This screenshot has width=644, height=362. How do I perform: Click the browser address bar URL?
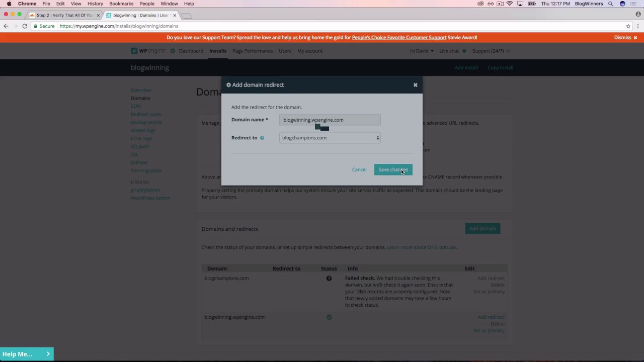tap(119, 26)
